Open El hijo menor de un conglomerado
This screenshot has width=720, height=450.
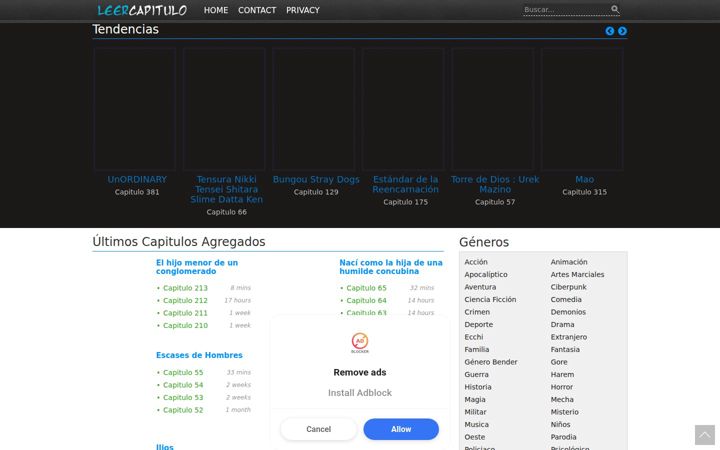(197, 267)
